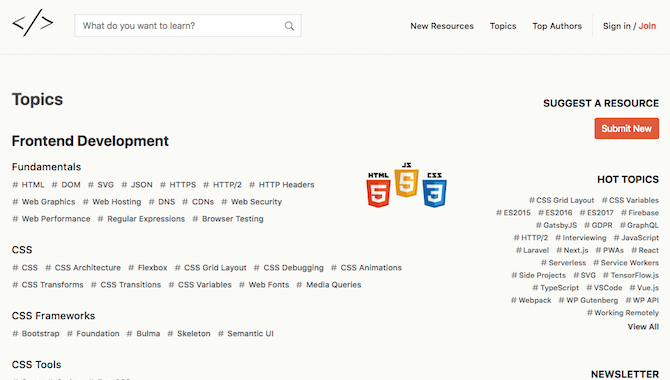Click the HTML5 shield logo
Viewport: 670px width, 380px height.
tap(378, 190)
